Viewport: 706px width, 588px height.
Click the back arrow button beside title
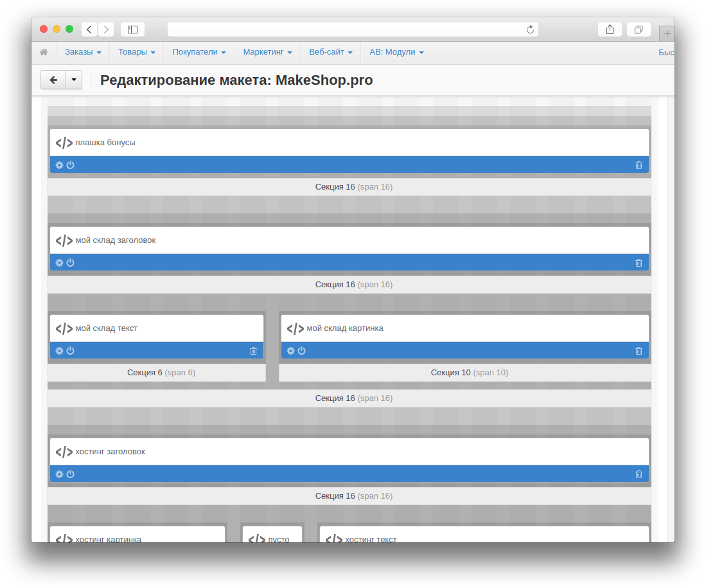click(53, 80)
